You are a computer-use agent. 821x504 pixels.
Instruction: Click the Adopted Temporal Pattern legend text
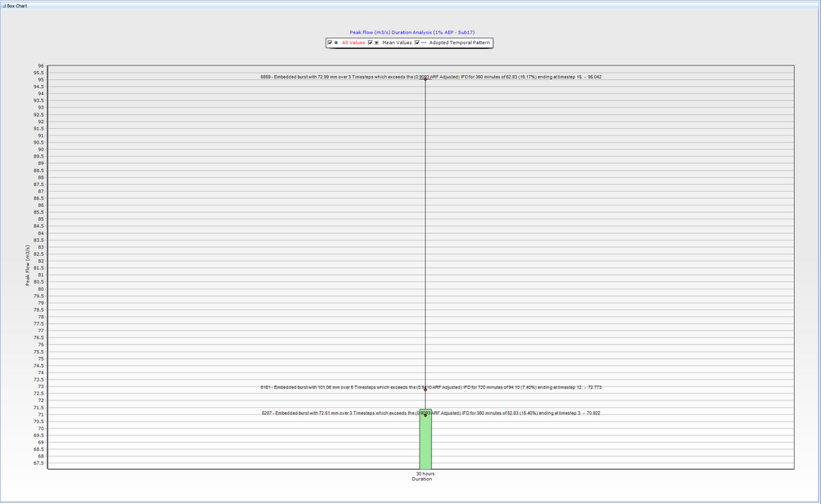click(x=459, y=42)
